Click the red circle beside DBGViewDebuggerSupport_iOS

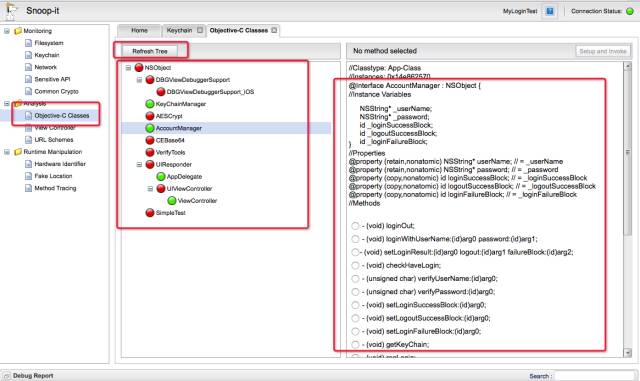(x=161, y=92)
